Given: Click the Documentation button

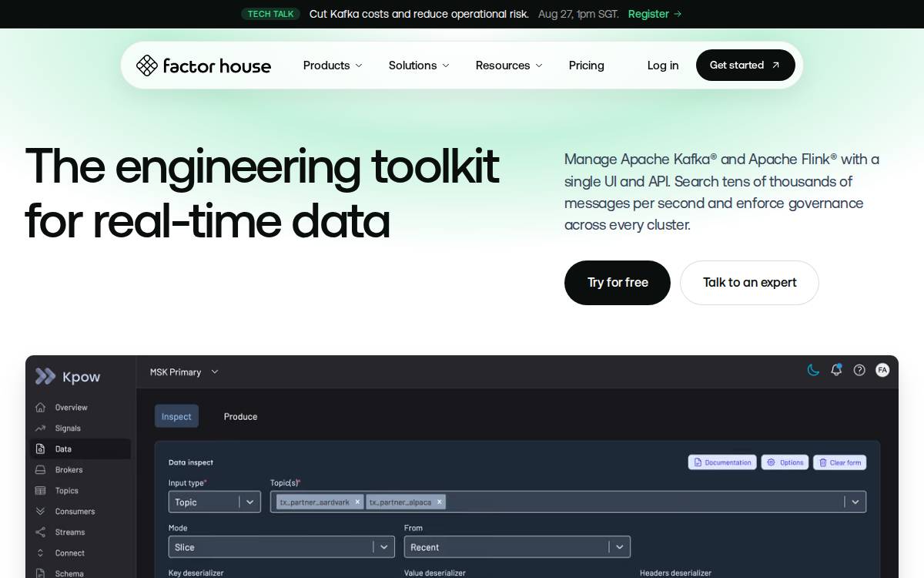Looking at the screenshot, I should click(x=722, y=462).
